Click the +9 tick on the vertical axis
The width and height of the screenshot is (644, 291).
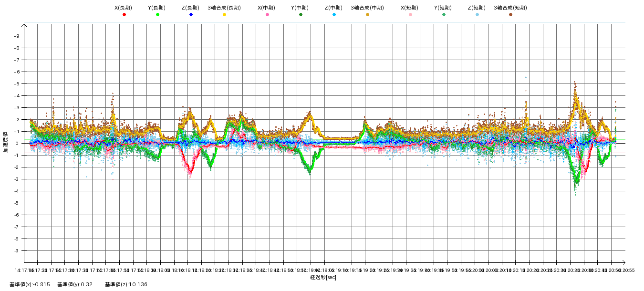pos(17,36)
